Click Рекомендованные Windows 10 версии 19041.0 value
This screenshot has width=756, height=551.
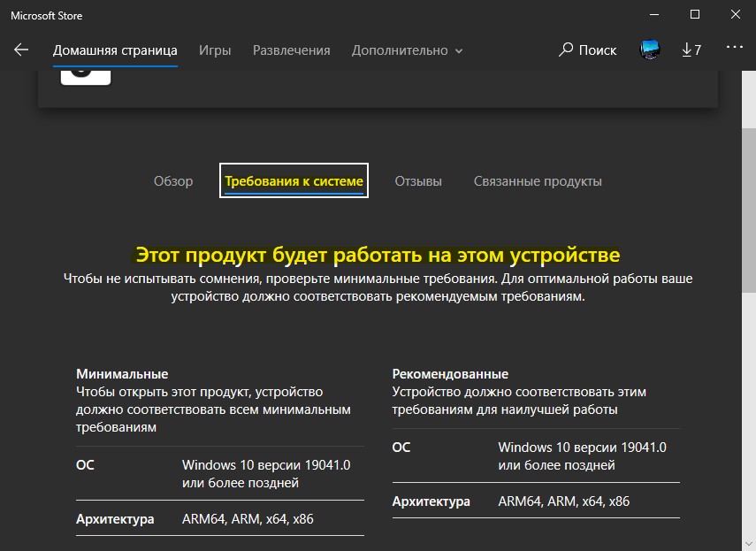tap(582, 456)
